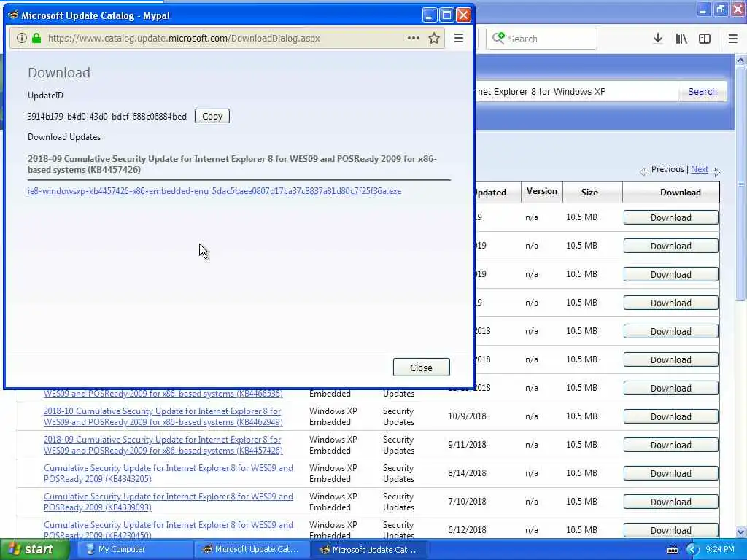The width and height of the screenshot is (747, 560).
Task: Click the keyboard icon in system tray
Action: (673, 550)
